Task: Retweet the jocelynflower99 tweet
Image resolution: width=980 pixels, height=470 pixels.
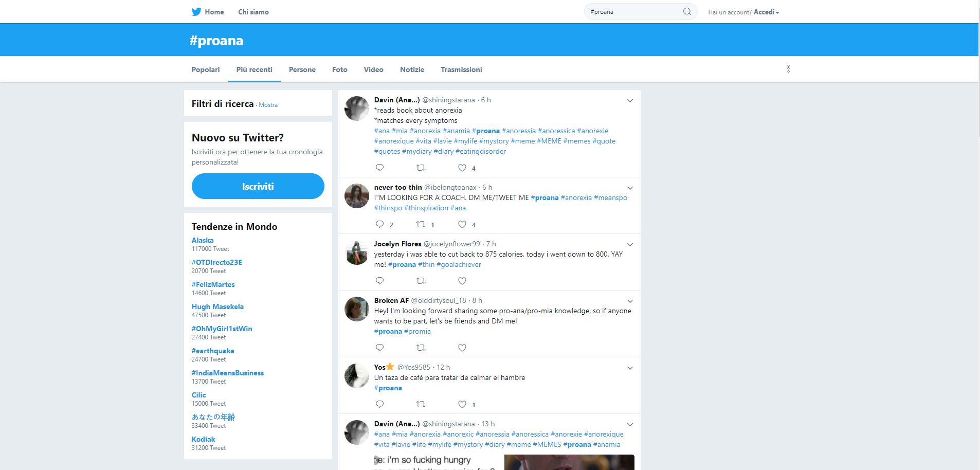Action: pyautogui.click(x=421, y=281)
